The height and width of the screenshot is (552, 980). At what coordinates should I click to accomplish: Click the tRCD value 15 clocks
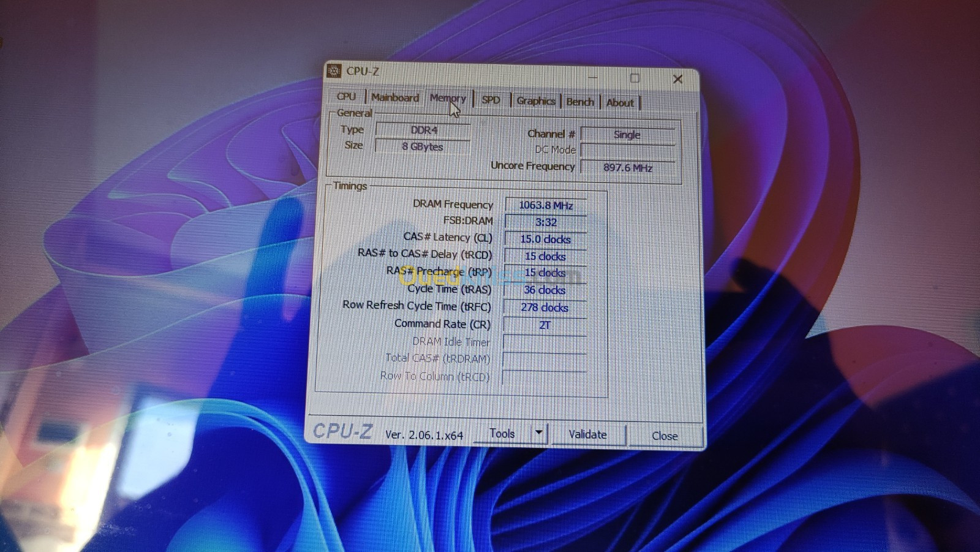[545, 256]
